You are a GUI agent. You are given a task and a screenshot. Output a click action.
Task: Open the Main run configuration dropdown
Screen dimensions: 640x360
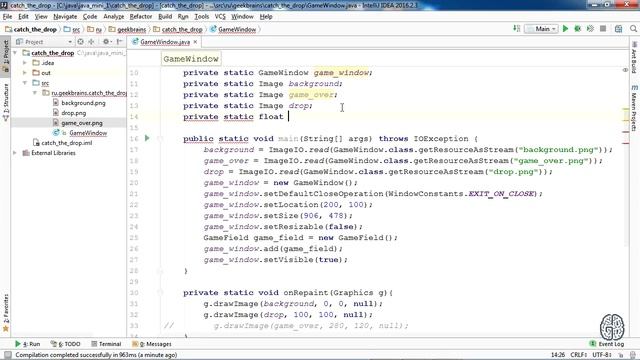(x=542, y=29)
